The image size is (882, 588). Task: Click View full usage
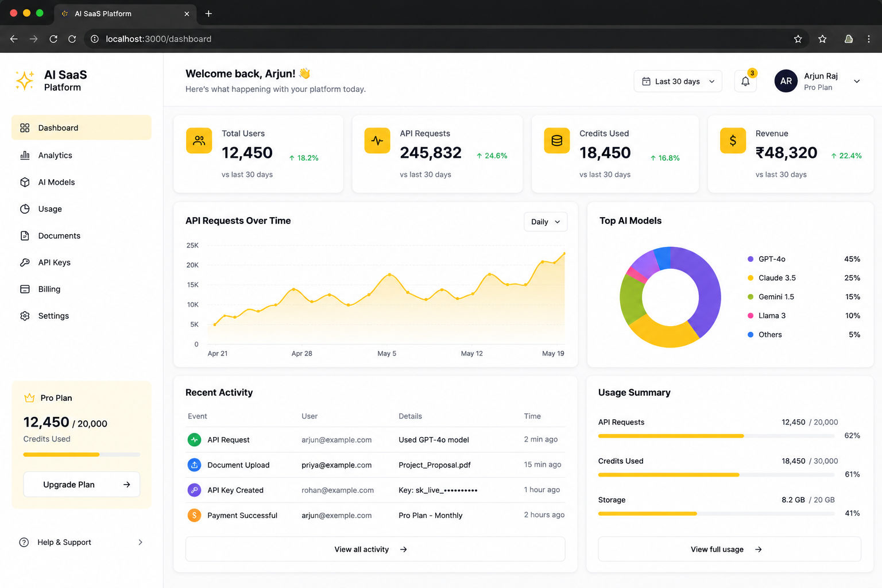click(x=729, y=550)
